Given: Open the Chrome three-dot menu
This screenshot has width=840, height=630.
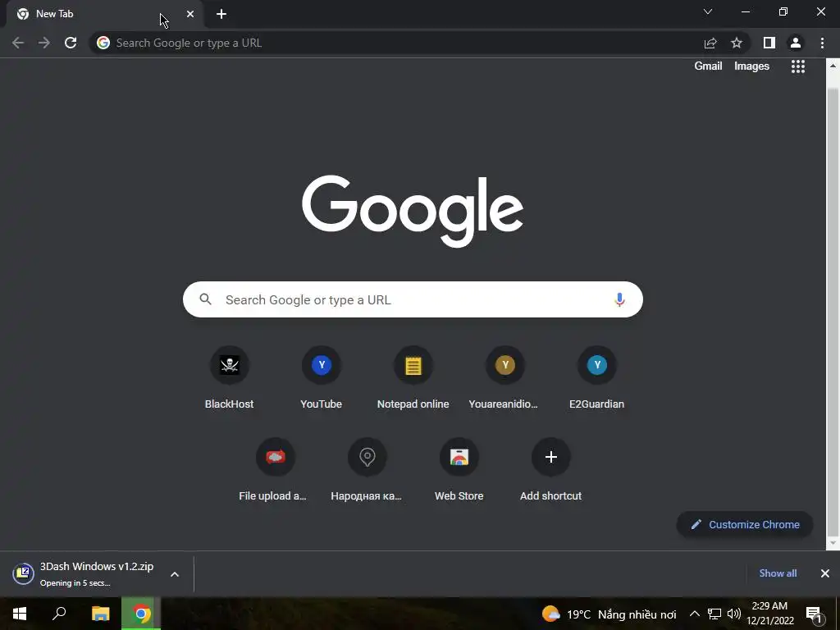Looking at the screenshot, I should [822, 43].
